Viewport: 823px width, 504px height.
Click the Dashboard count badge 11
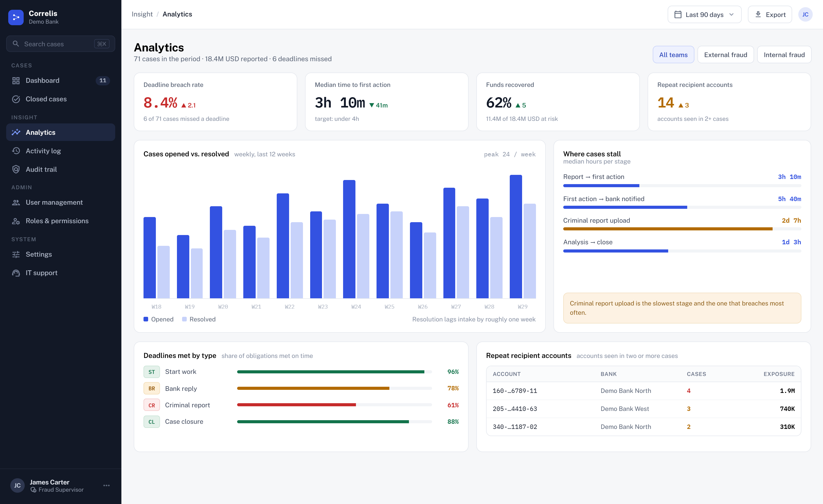point(103,80)
